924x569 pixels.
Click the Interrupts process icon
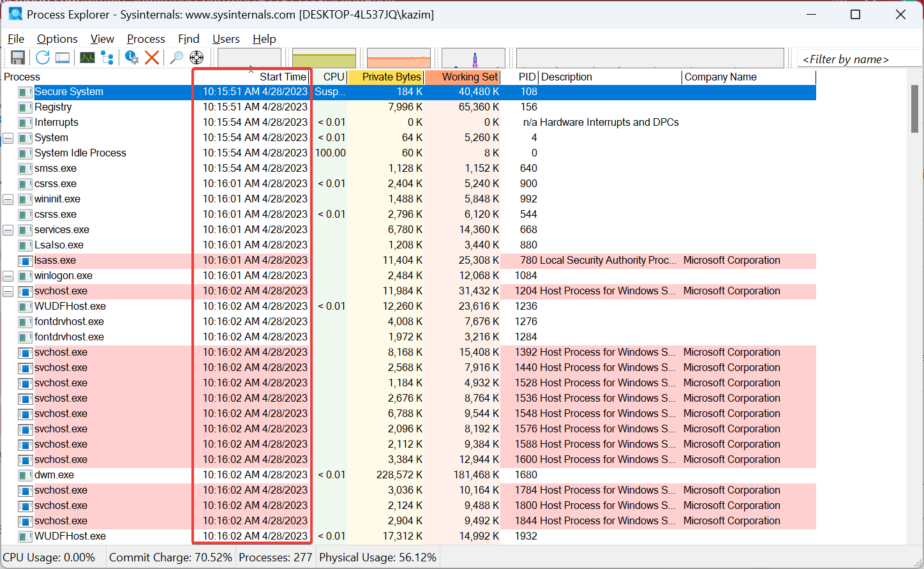(25, 123)
